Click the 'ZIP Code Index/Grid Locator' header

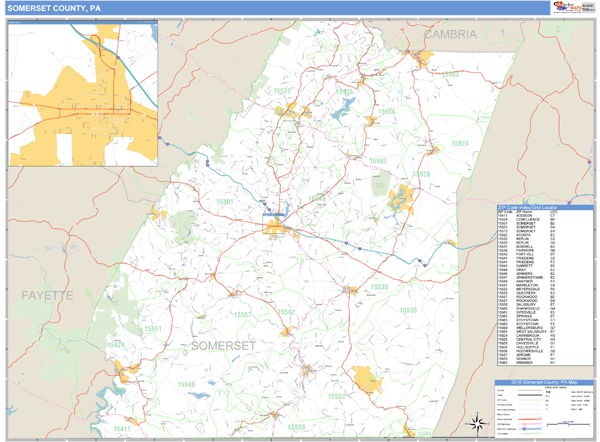point(545,207)
